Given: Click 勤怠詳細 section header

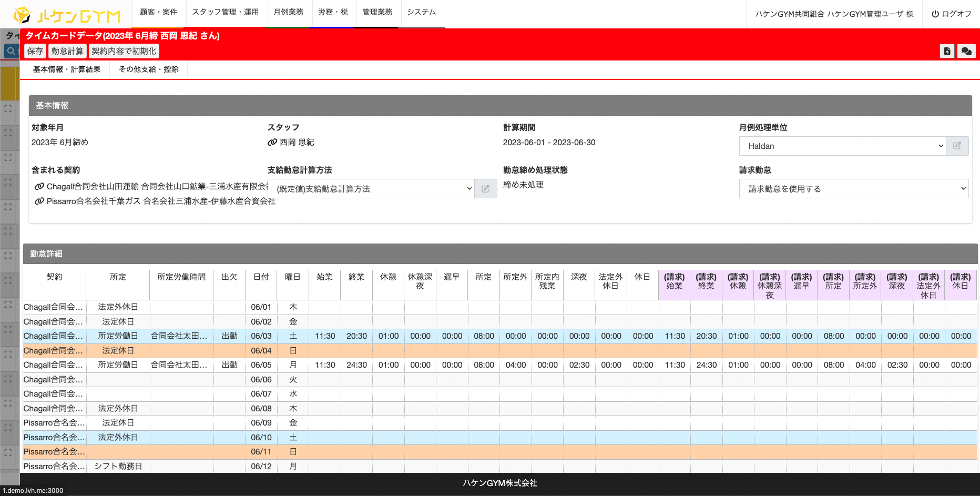Looking at the screenshot, I should click(500, 254).
